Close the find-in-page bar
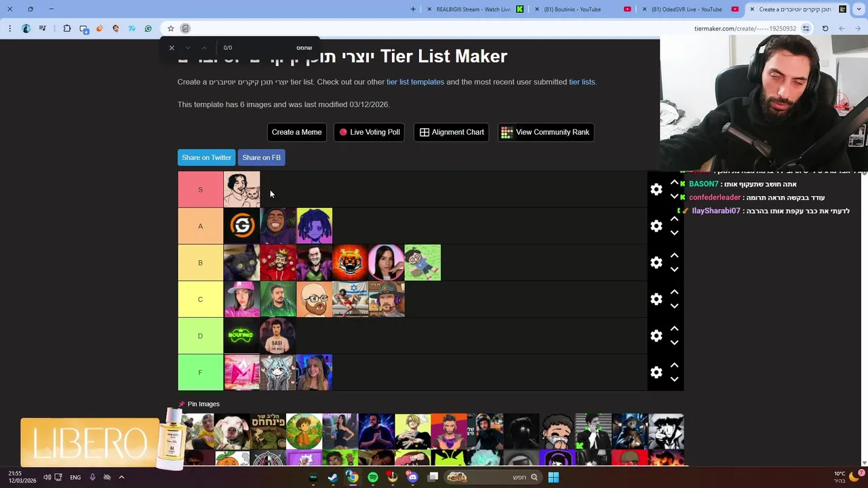 point(172,47)
